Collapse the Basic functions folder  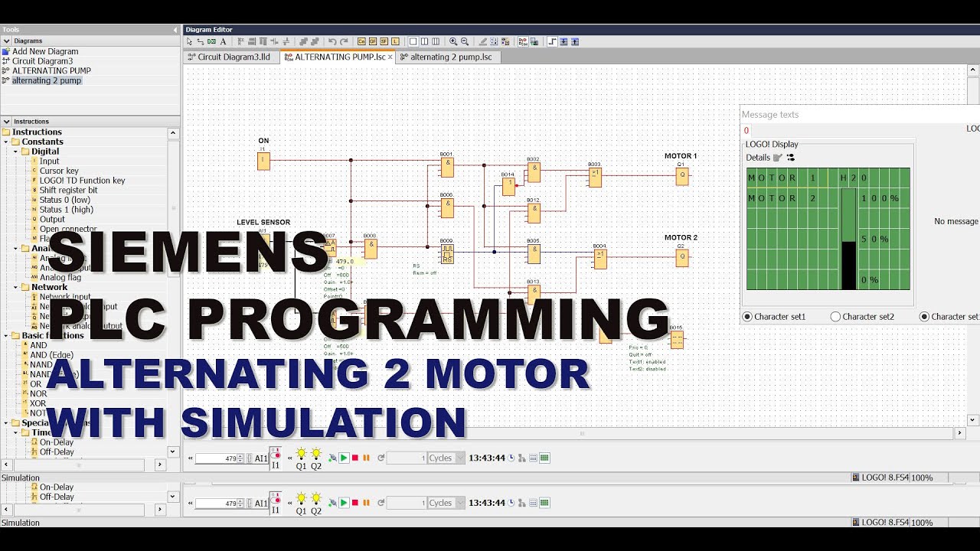click(x=6, y=335)
